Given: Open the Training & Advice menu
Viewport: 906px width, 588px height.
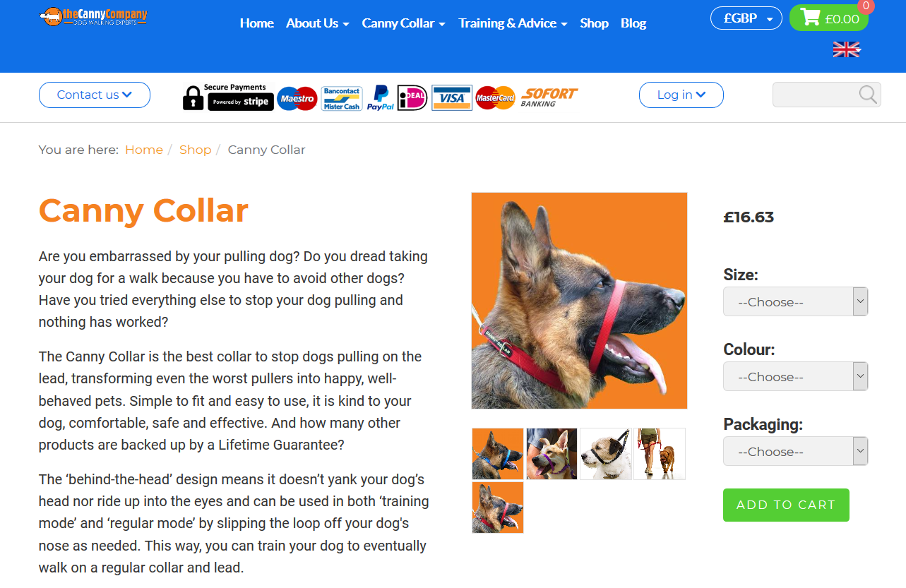Looking at the screenshot, I should pos(513,23).
